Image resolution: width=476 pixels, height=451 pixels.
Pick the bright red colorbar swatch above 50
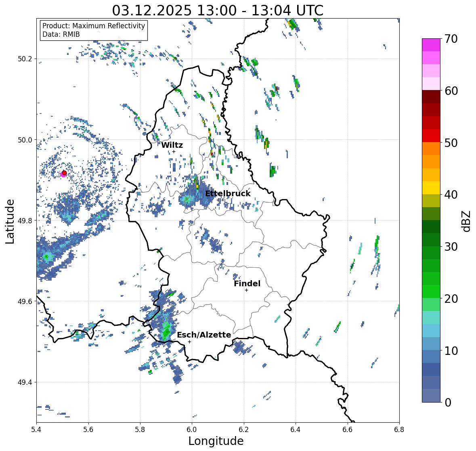coord(431,136)
